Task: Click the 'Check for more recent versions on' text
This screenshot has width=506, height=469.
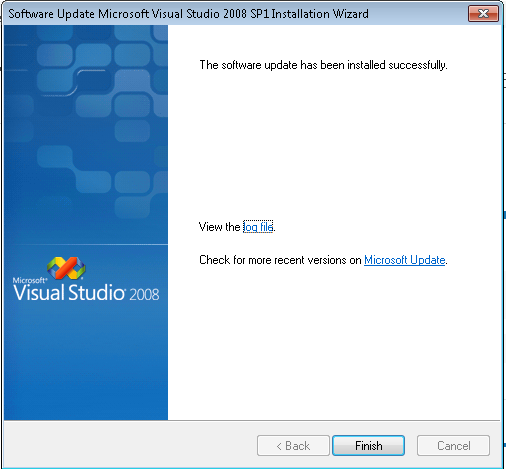Action: [280, 260]
